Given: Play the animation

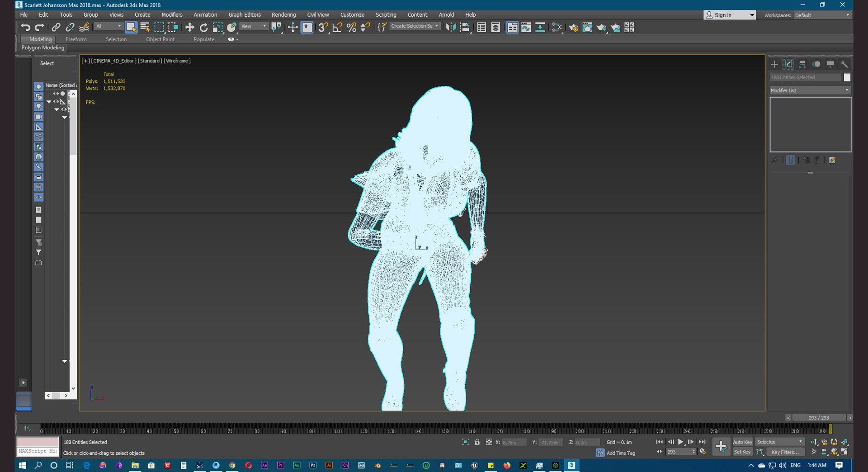Looking at the screenshot, I should pos(680,442).
